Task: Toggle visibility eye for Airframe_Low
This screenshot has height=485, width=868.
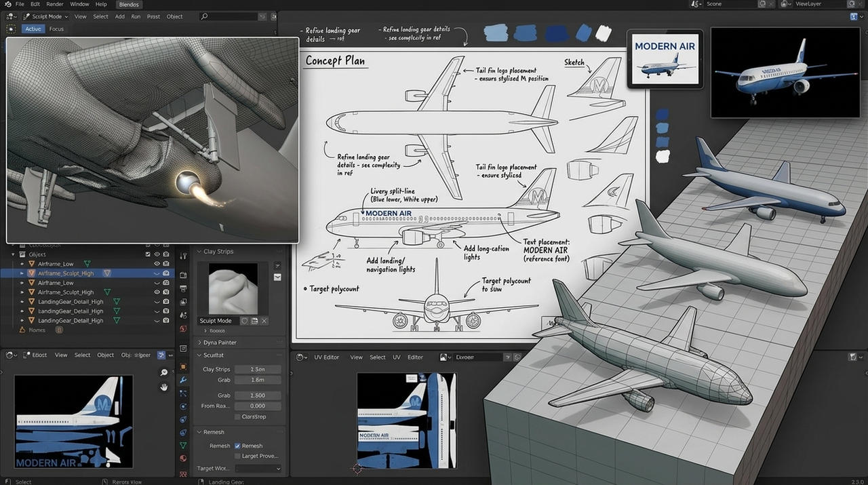Action: coord(157,264)
